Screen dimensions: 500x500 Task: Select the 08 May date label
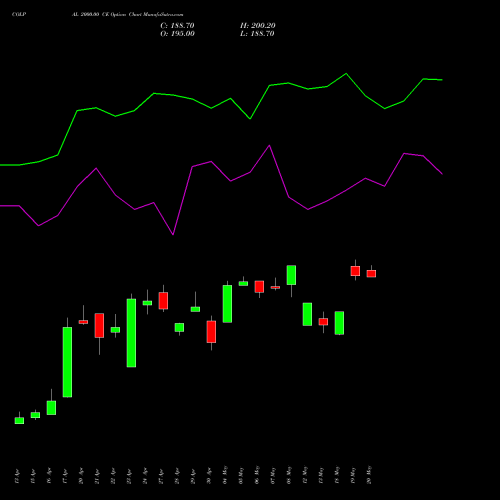click(x=289, y=475)
